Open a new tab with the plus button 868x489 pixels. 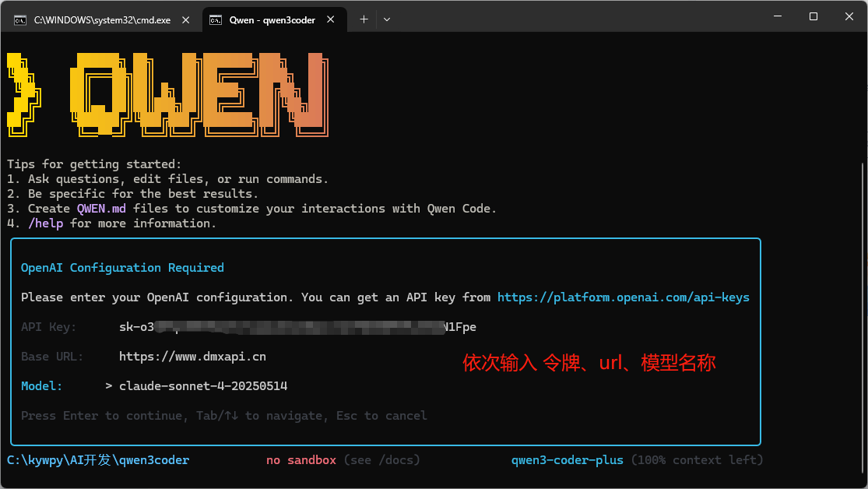[364, 19]
